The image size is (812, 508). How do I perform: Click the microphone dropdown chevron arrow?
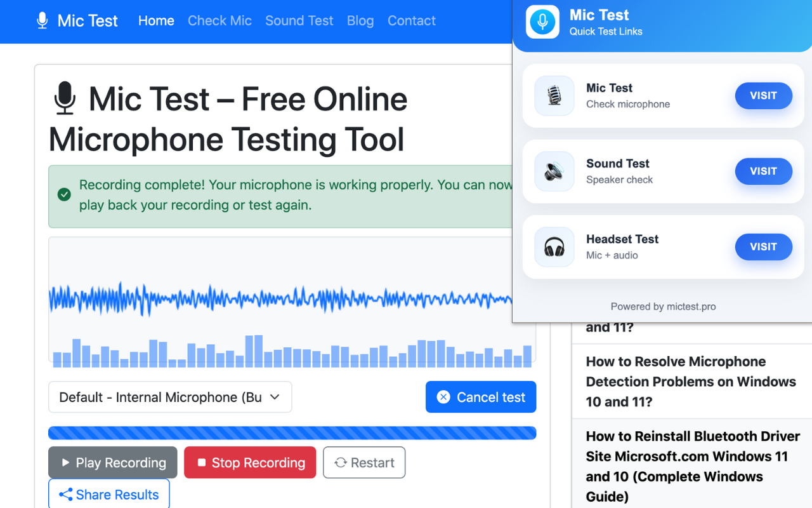point(275,397)
